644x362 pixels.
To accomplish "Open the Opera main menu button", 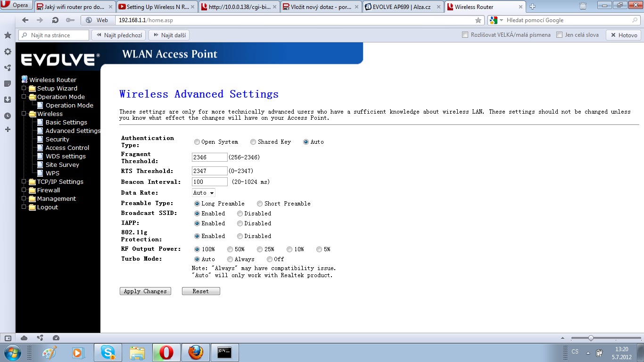I will (17, 6).
